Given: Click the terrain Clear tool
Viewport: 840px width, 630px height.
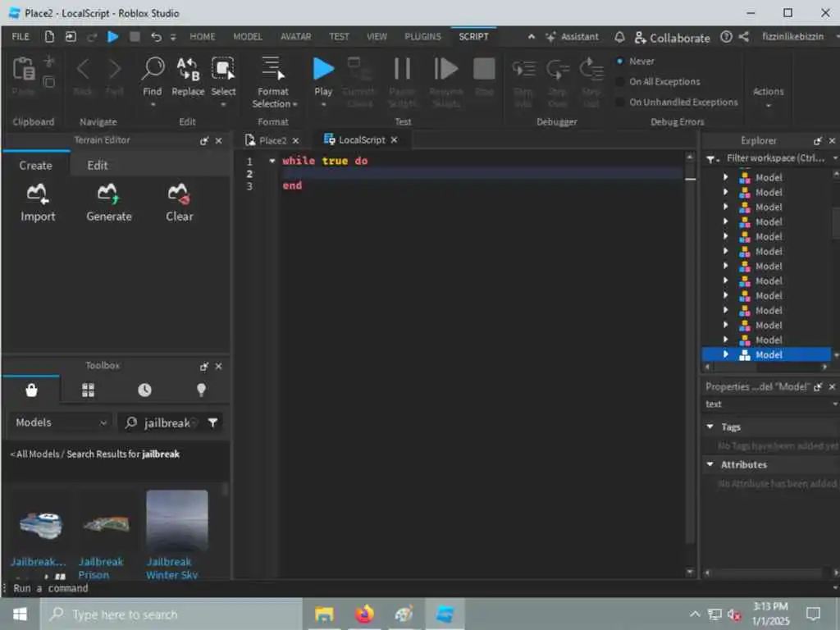Looking at the screenshot, I should click(179, 203).
